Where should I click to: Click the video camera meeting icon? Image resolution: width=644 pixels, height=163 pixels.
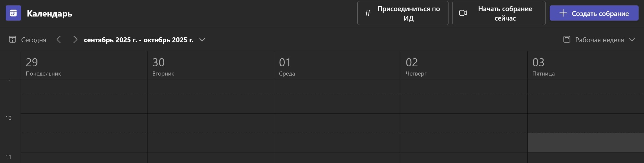coord(463,13)
